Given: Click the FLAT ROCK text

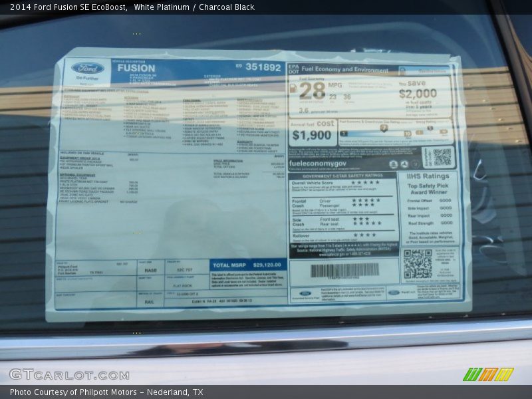Looking at the screenshot, I should [182, 286].
